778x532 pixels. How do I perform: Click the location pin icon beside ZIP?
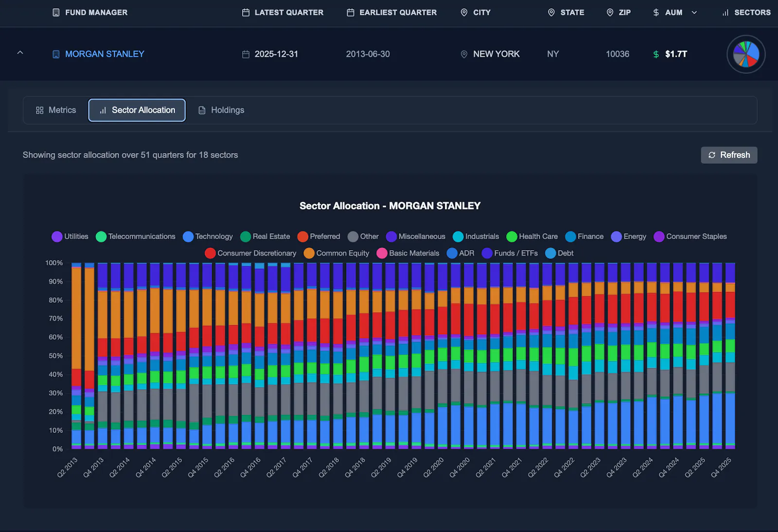tap(610, 13)
